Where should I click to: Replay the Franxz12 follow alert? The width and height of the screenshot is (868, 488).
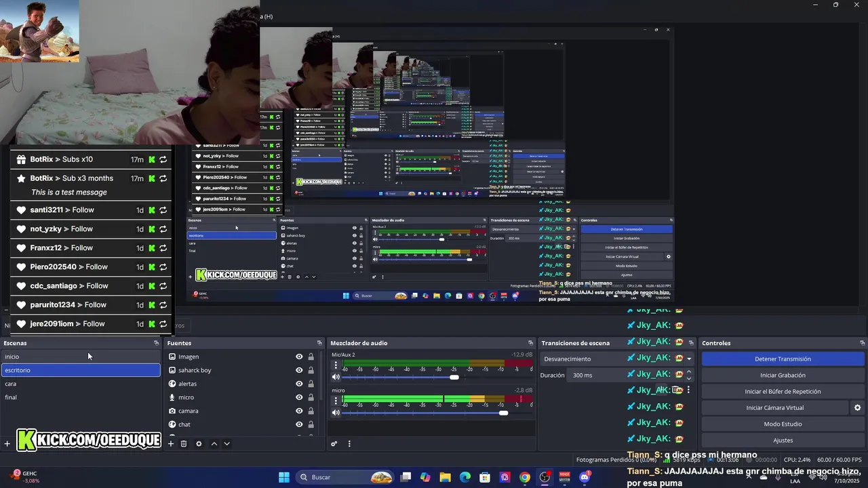(x=163, y=248)
